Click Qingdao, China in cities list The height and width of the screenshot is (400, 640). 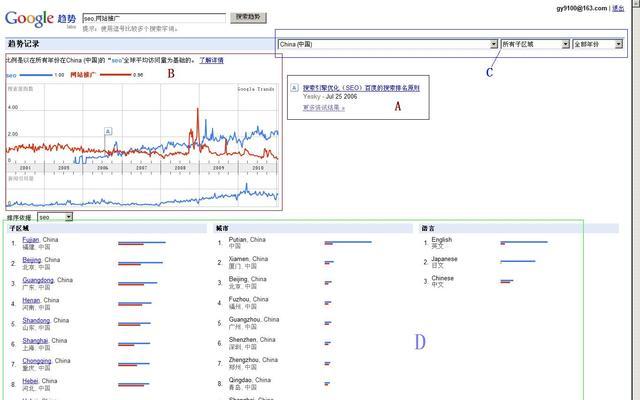pyautogui.click(x=250, y=380)
